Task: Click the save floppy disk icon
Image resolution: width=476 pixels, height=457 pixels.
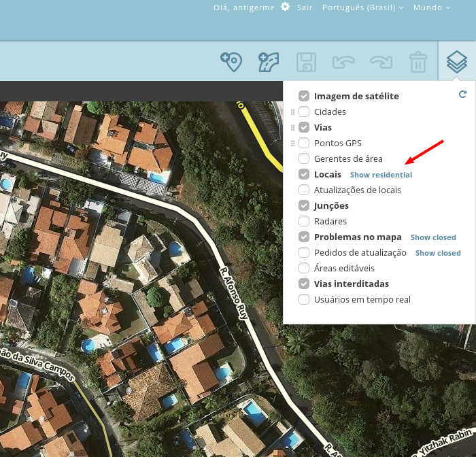Action: tap(306, 62)
